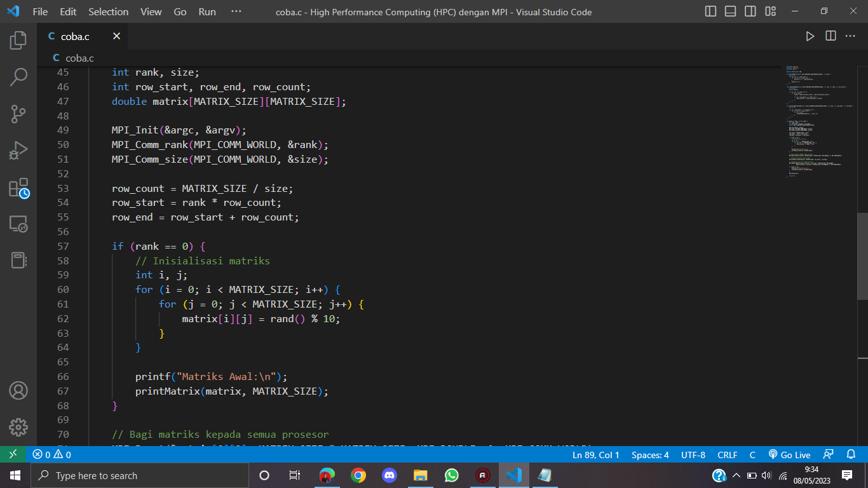Select language mode C in status bar
868x488 pixels.
(752, 454)
